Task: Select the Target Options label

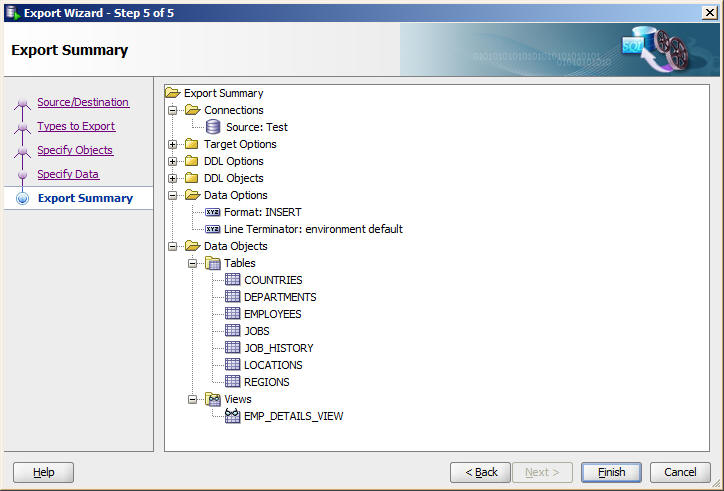Action: (x=240, y=144)
